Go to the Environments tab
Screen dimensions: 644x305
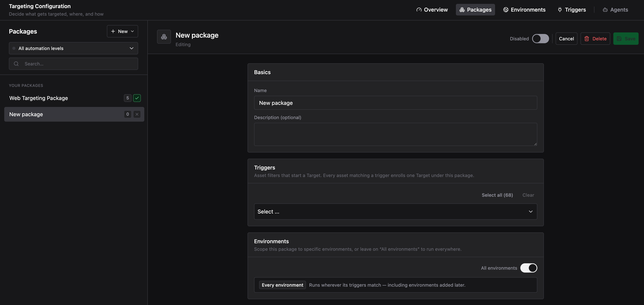click(524, 10)
